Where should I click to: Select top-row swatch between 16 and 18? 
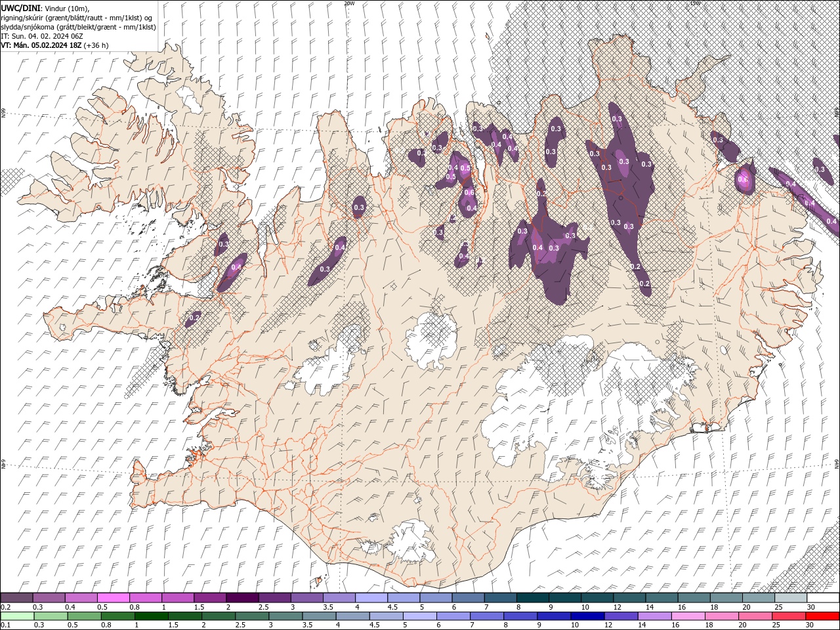tap(694, 598)
